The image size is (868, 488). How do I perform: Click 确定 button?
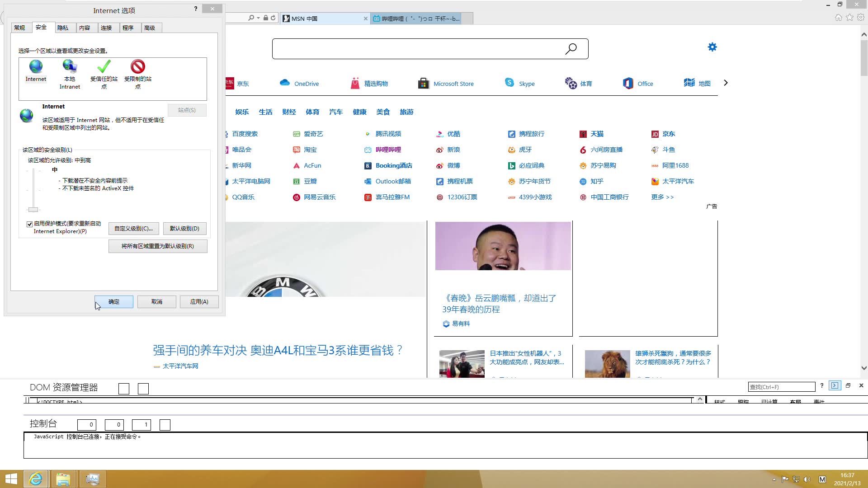point(114,302)
